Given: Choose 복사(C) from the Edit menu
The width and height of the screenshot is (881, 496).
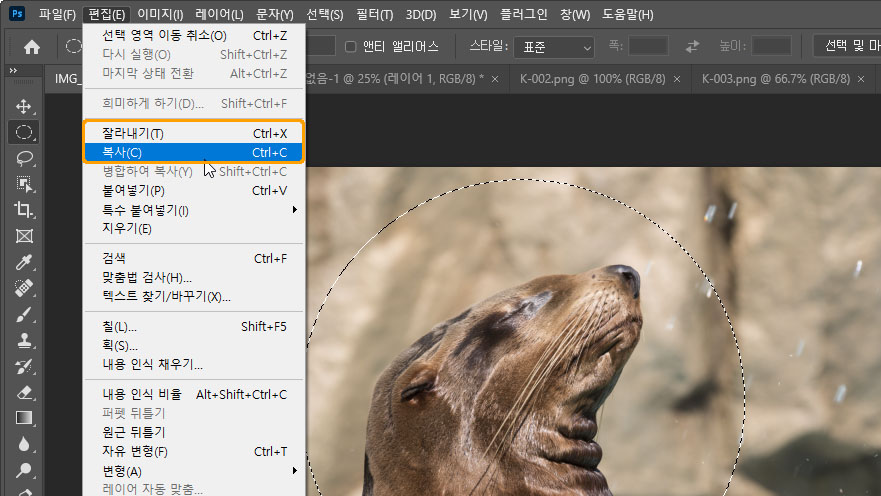Looking at the screenshot, I should coord(194,152).
